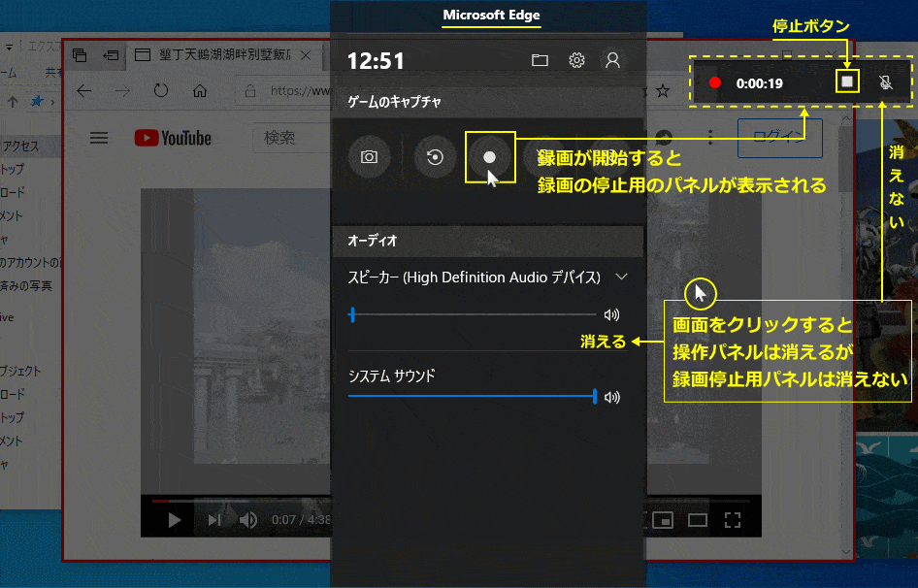Click the オーディオ section header

click(x=488, y=241)
